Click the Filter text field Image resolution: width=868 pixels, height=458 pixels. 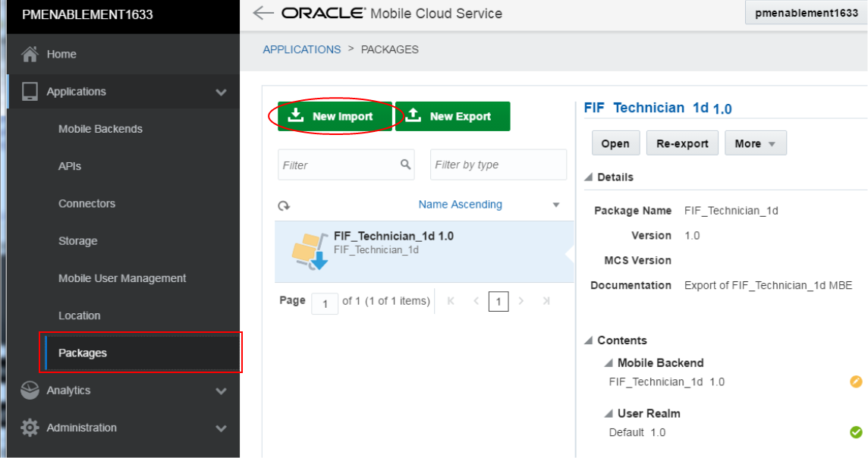346,165
